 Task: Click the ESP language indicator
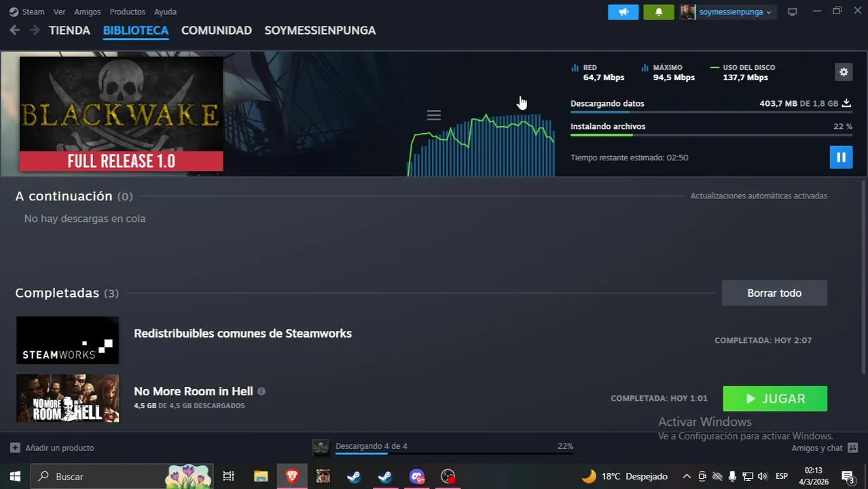[x=782, y=476]
